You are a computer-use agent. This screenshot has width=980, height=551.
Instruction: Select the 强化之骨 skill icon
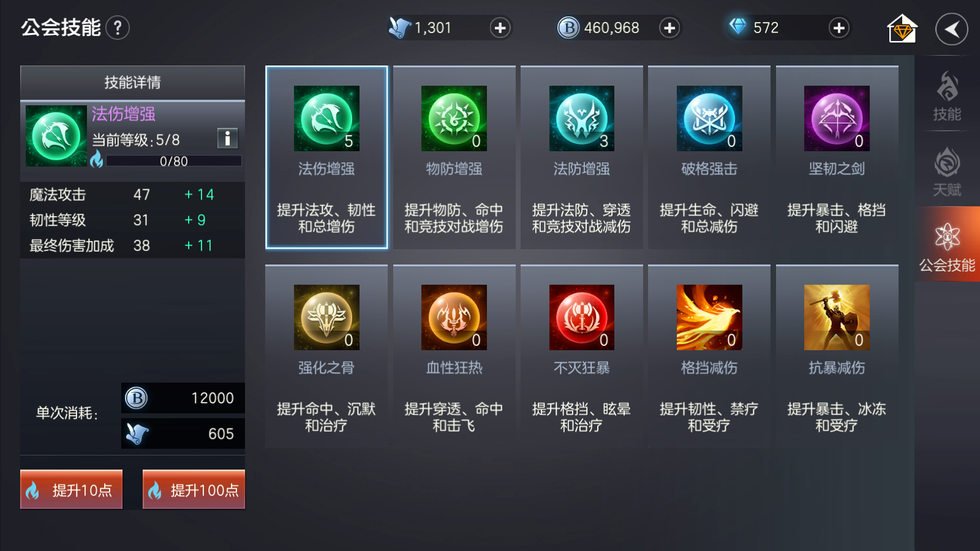pyautogui.click(x=326, y=317)
